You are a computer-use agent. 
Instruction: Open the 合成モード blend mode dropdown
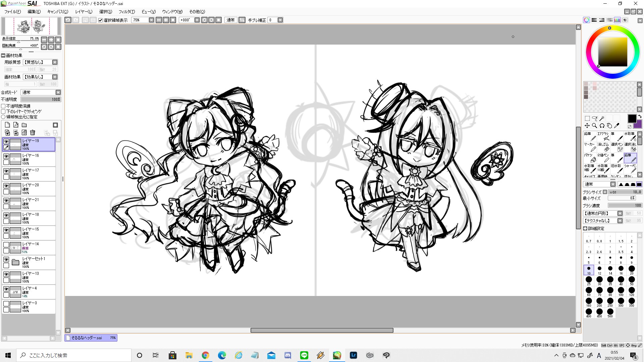click(58, 93)
